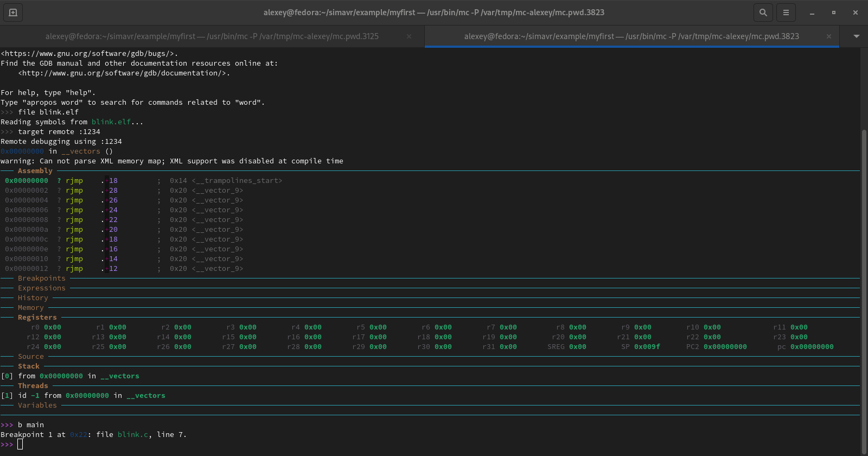The height and width of the screenshot is (456, 868).
Task: Click the 'Remote debugging using :1234' line
Action: 61,142
